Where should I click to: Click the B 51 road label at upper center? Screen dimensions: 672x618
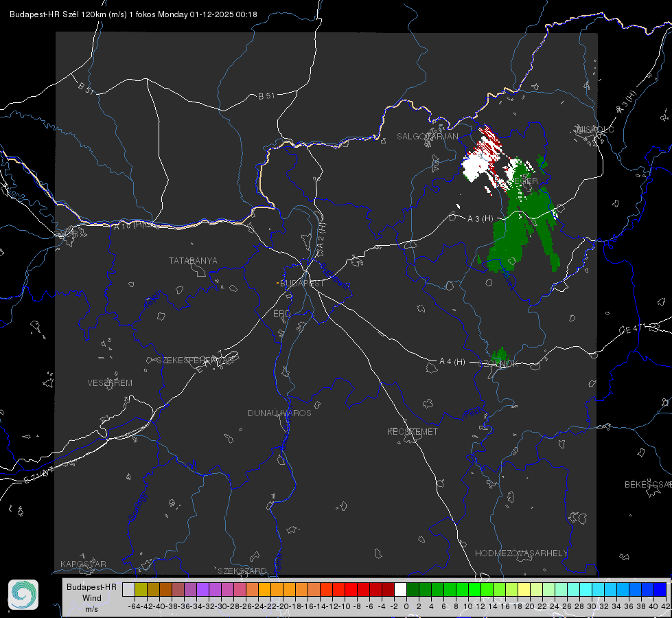point(266,96)
